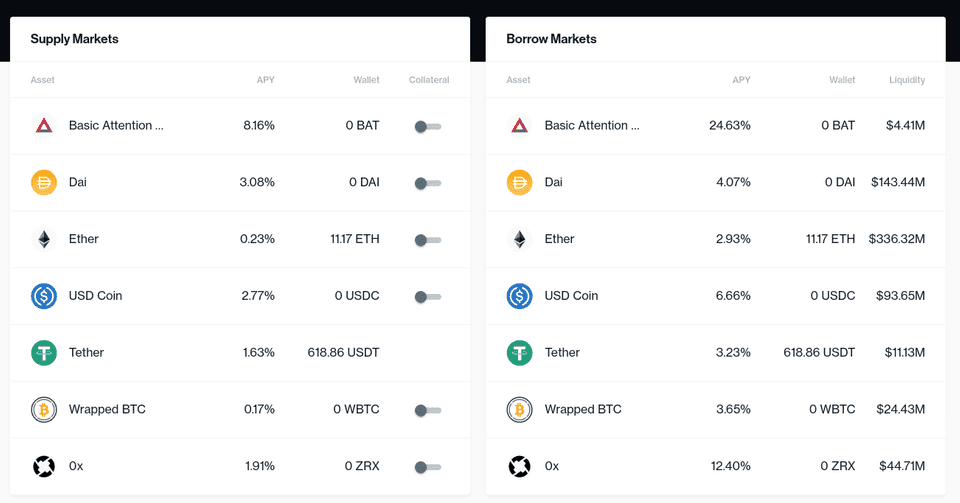Click the Basic Attention Token icon in Borrow Markets
This screenshot has height=503, width=960.
point(519,126)
